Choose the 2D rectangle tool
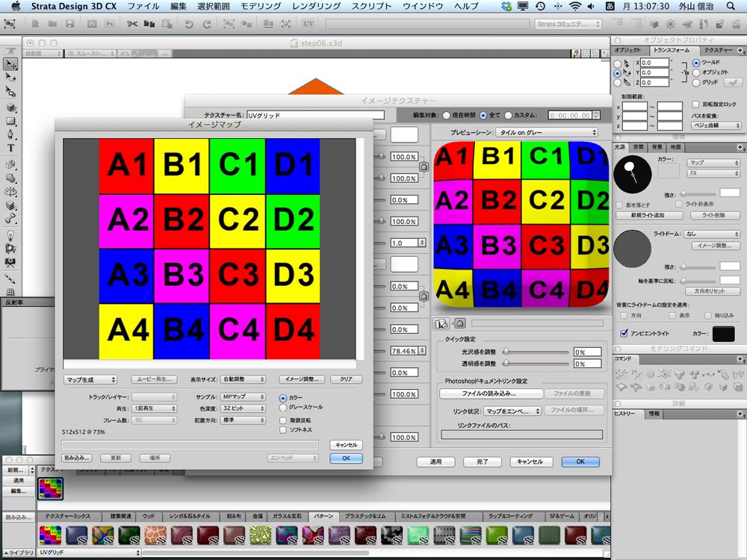Viewport: 747px width, 560px height. [10, 122]
